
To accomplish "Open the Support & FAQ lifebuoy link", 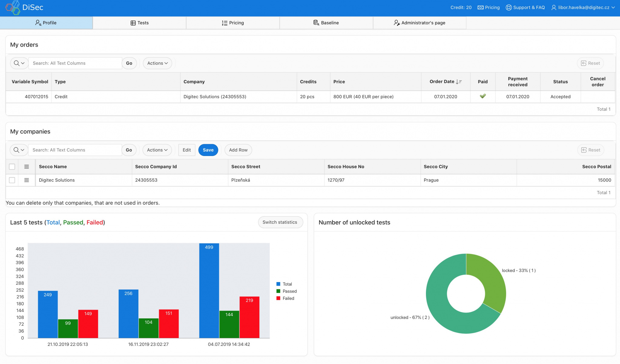I will [525, 8].
